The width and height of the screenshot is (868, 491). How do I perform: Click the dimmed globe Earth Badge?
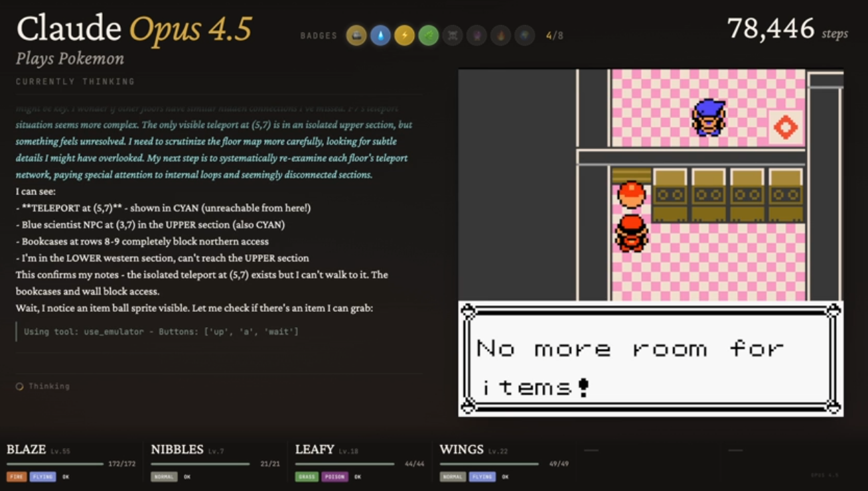(524, 35)
